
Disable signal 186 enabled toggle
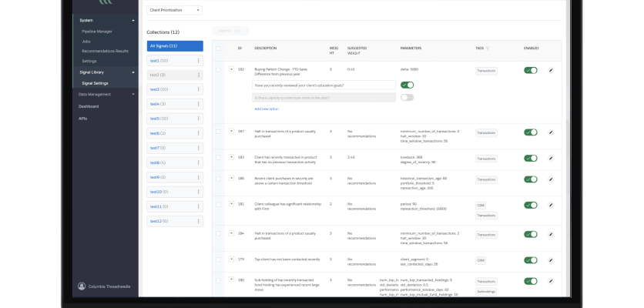click(531, 179)
